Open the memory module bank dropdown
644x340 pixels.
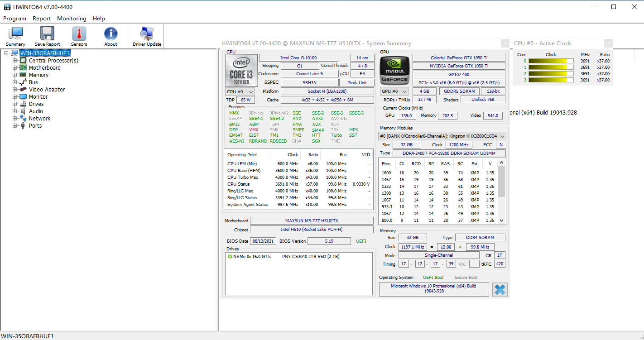442,136
